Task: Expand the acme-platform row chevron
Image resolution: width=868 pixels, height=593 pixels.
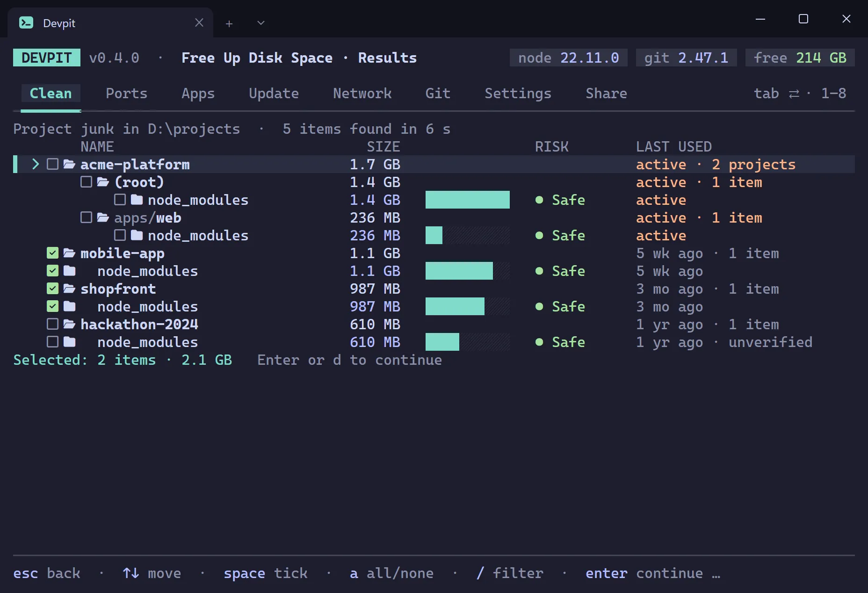Action: pyautogui.click(x=35, y=164)
